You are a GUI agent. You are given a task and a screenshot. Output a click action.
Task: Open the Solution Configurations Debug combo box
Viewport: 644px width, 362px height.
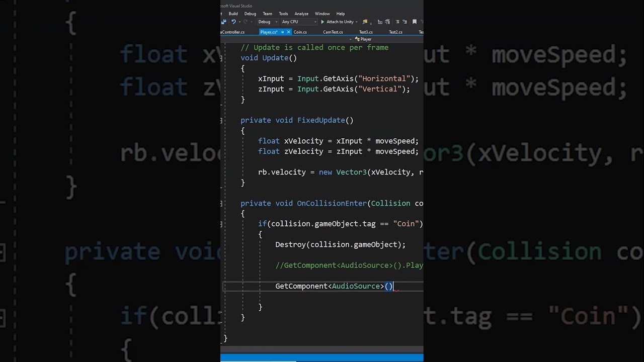pyautogui.click(x=268, y=22)
